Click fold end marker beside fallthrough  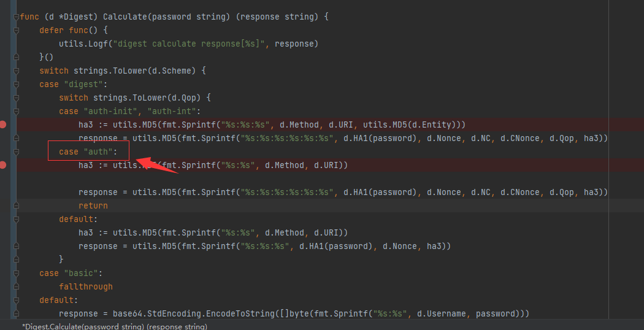coord(16,286)
